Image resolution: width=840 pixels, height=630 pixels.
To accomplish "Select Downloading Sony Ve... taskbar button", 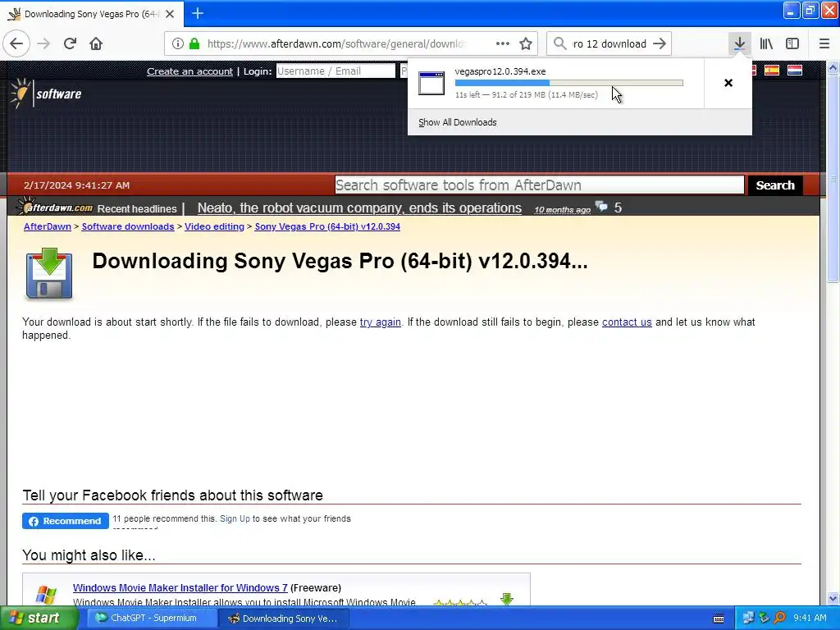I will (x=284, y=619).
